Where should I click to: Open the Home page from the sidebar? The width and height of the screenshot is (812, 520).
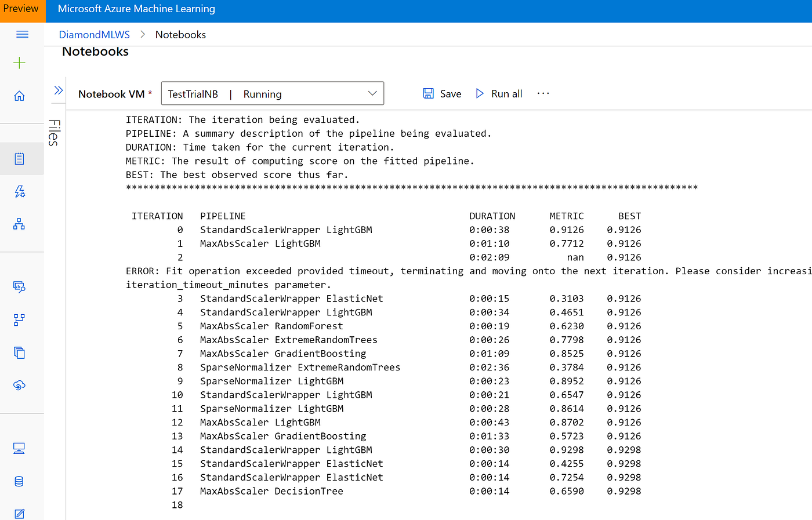pyautogui.click(x=19, y=96)
